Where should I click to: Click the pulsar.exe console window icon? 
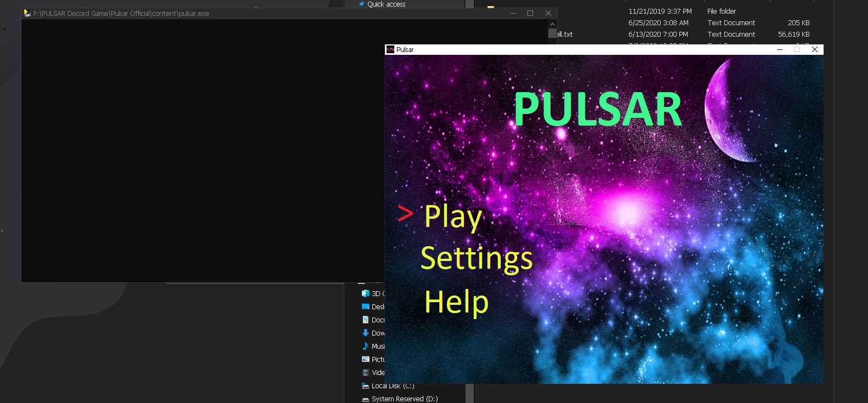(x=27, y=13)
